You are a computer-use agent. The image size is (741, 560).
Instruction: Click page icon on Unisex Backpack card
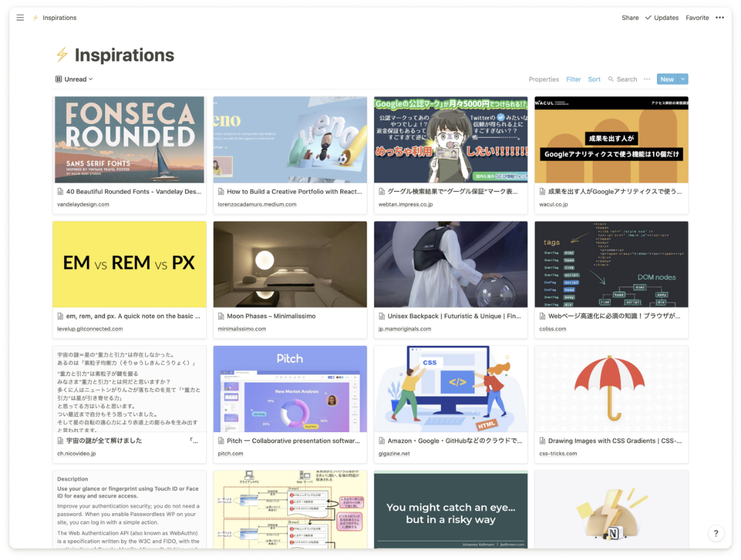click(382, 316)
